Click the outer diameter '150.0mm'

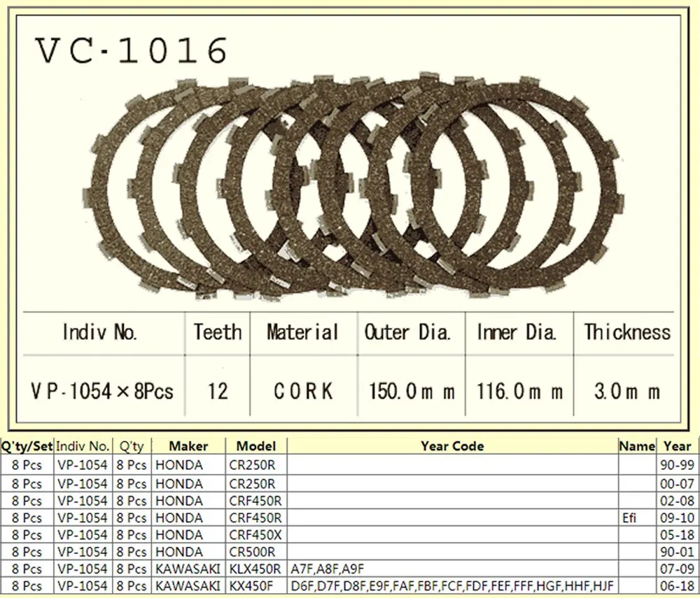[412, 392]
